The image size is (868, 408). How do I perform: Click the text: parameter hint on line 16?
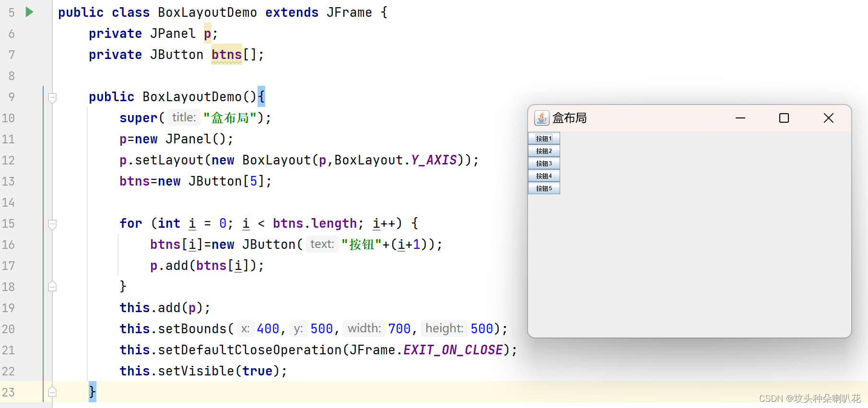point(322,244)
